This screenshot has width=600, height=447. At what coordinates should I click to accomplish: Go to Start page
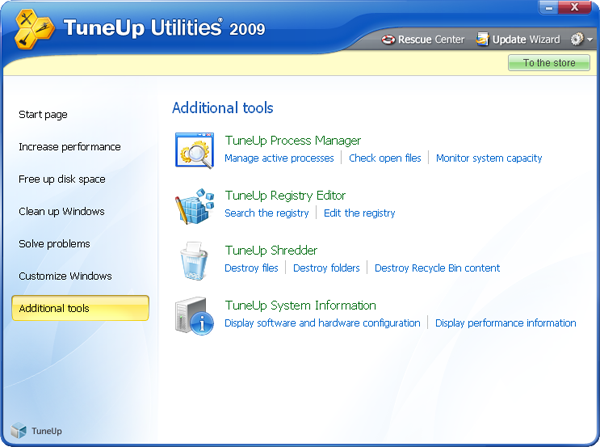tap(43, 114)
